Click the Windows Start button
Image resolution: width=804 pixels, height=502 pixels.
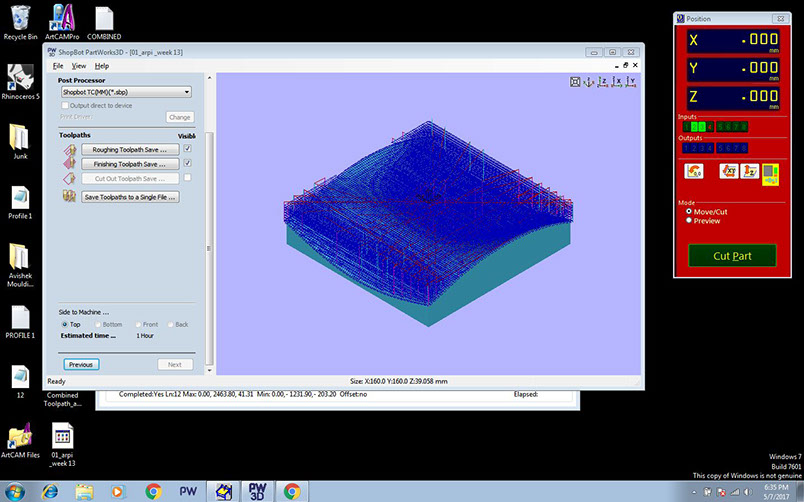click(14, 491)
